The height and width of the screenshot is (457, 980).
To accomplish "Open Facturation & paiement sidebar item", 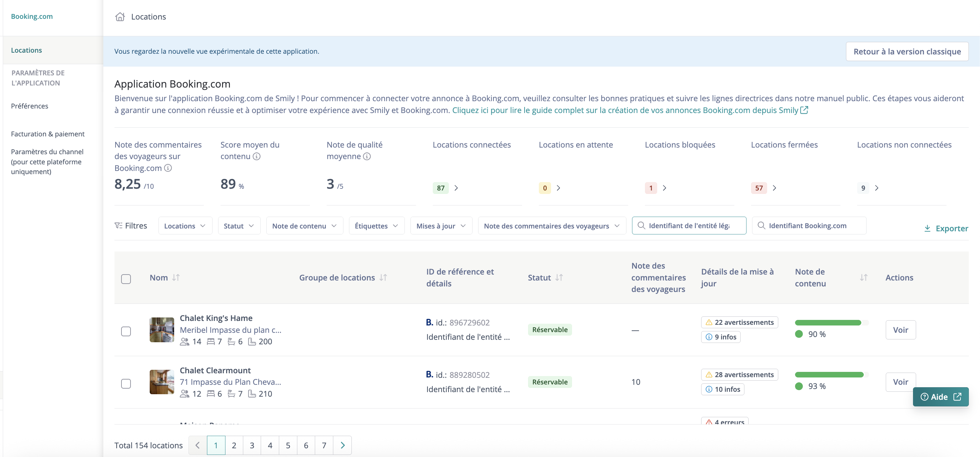I will click(48, 134).
